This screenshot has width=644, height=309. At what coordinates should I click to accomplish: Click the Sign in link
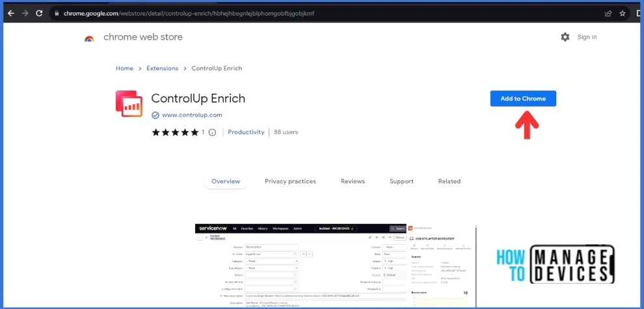pos(587,37)
